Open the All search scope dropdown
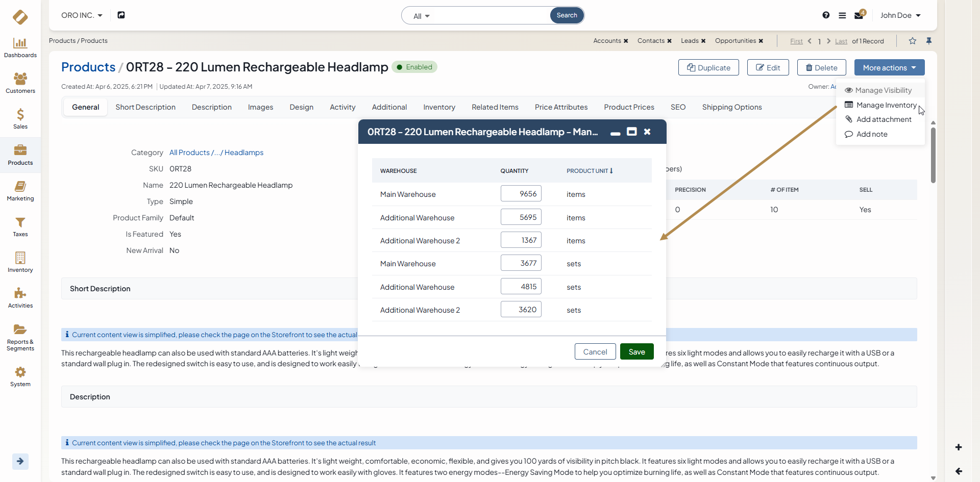The height and width of the screenshot is (482, 980). pos(421,16)
